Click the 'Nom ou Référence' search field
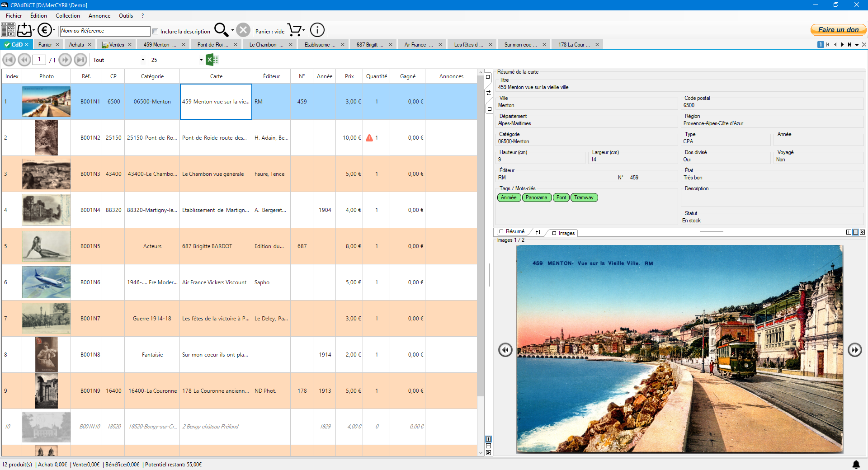Viewport: 868px width, 470px height. coord(105,31)
